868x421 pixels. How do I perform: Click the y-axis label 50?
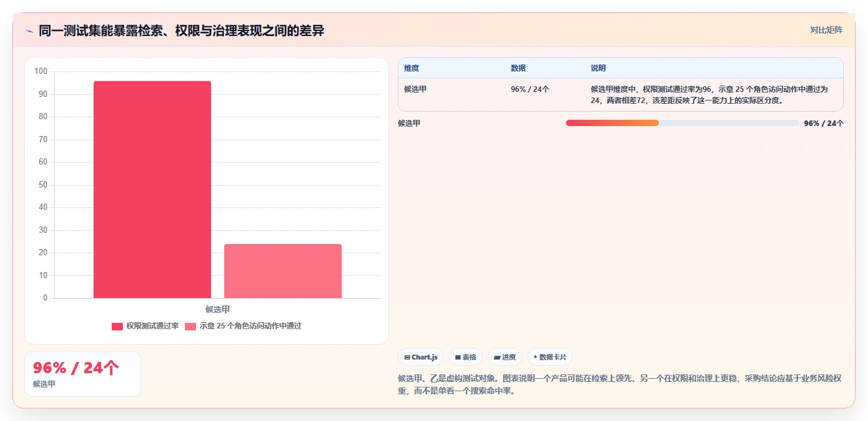pos(43,185)
